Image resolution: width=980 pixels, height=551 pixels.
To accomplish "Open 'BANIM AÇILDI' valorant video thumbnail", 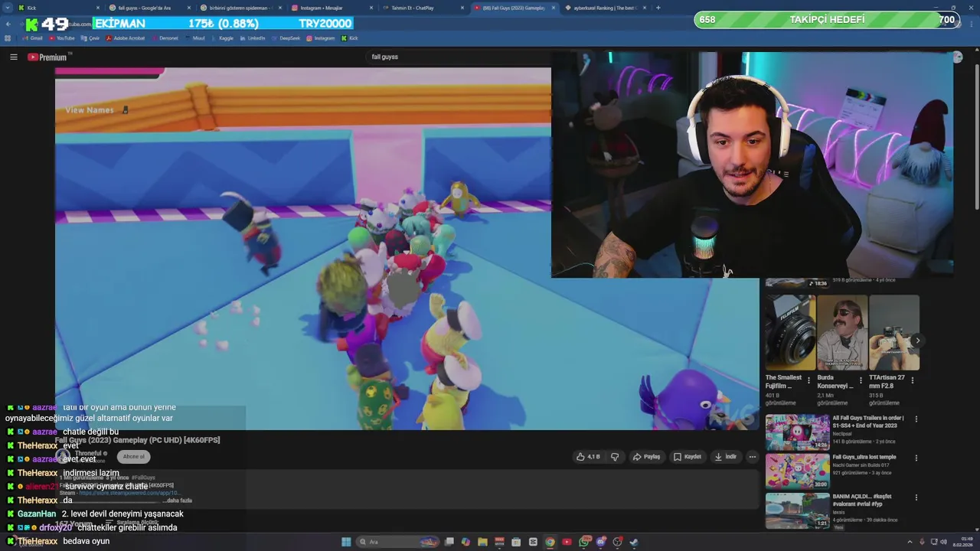I will click(x=797, y=510).
